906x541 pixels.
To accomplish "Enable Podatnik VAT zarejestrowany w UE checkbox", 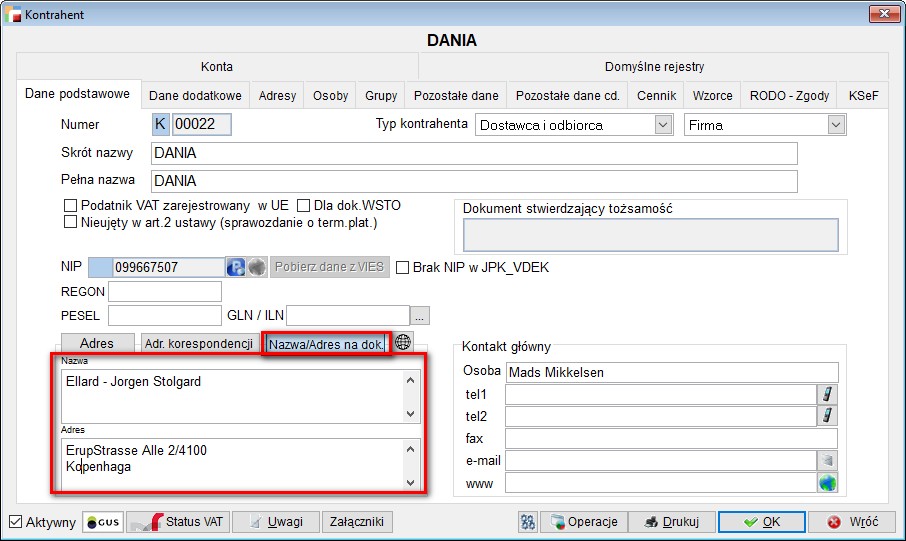I will point(70,206).
